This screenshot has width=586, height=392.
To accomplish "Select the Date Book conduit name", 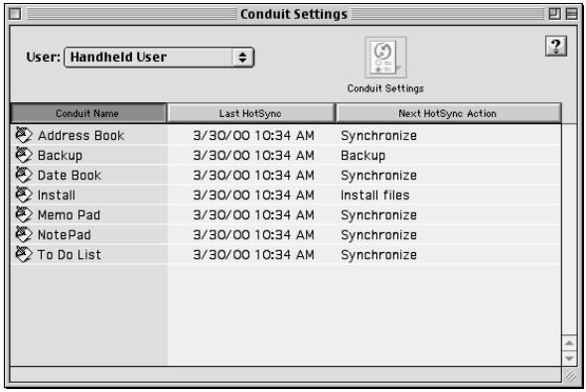I will point(70,175).
